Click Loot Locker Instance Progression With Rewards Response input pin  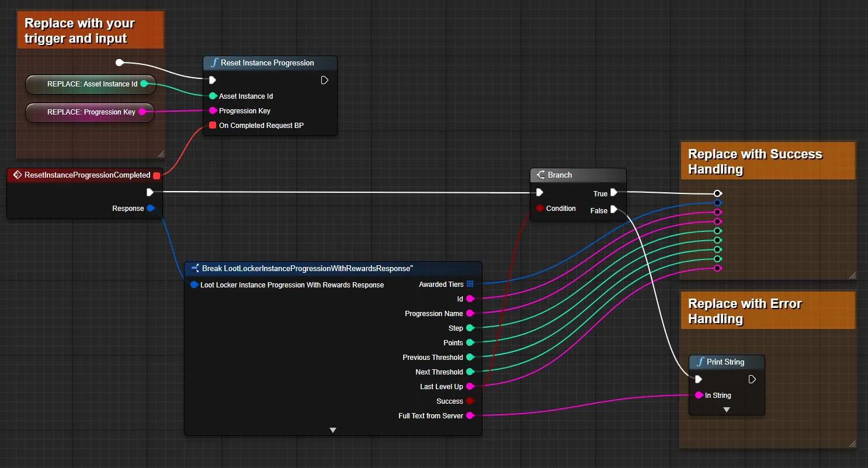(195, 285)
